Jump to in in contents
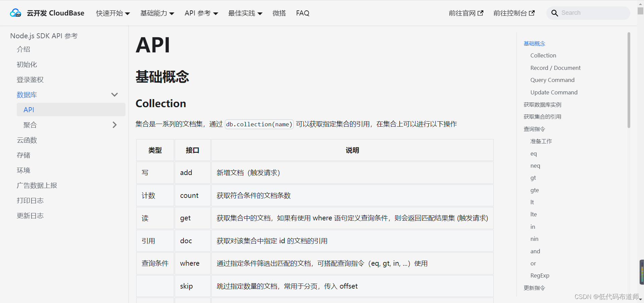Screen dimensions: 644x303 [533, 227]
